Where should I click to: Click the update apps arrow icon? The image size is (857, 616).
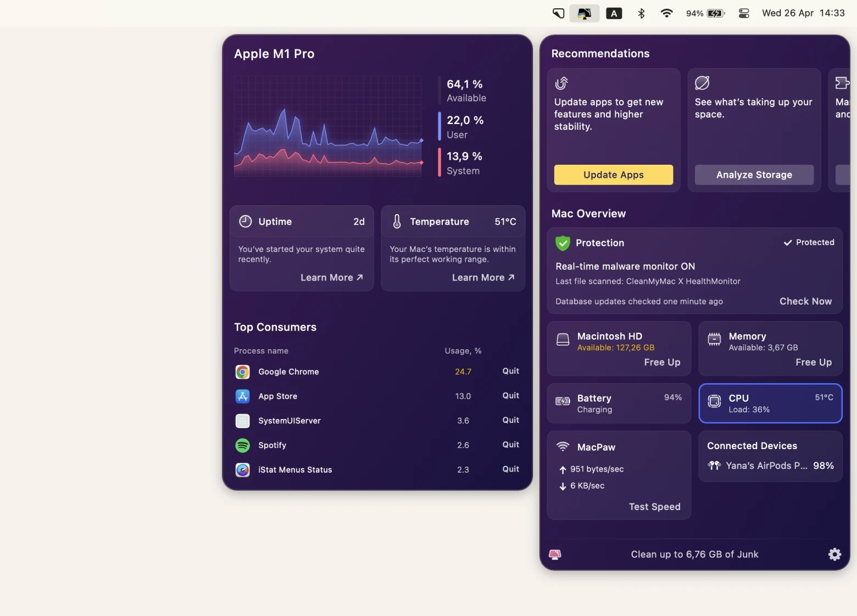[x=561, y=83]
